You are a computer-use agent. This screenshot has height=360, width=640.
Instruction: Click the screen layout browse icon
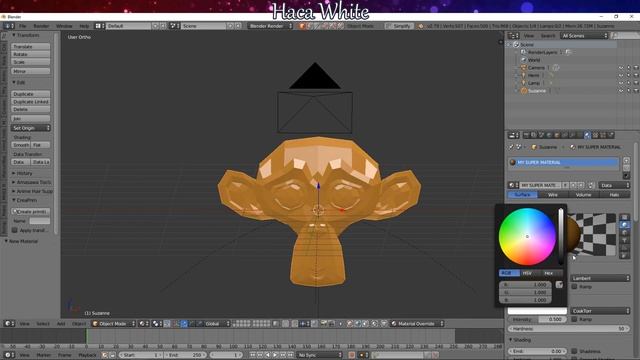100,26
